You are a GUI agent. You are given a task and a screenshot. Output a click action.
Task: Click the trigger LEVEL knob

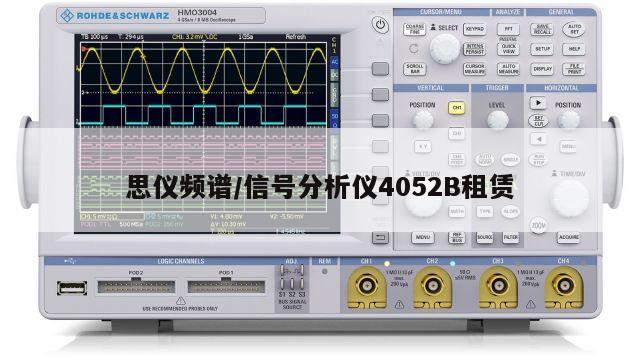click(498, 120)
